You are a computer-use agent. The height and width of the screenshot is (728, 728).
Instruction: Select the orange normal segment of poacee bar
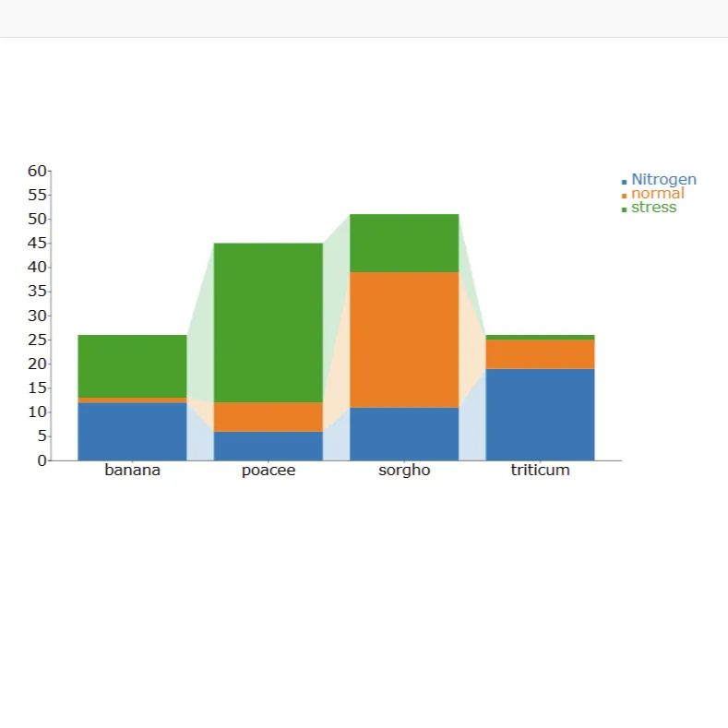click(x=269, y=417)
